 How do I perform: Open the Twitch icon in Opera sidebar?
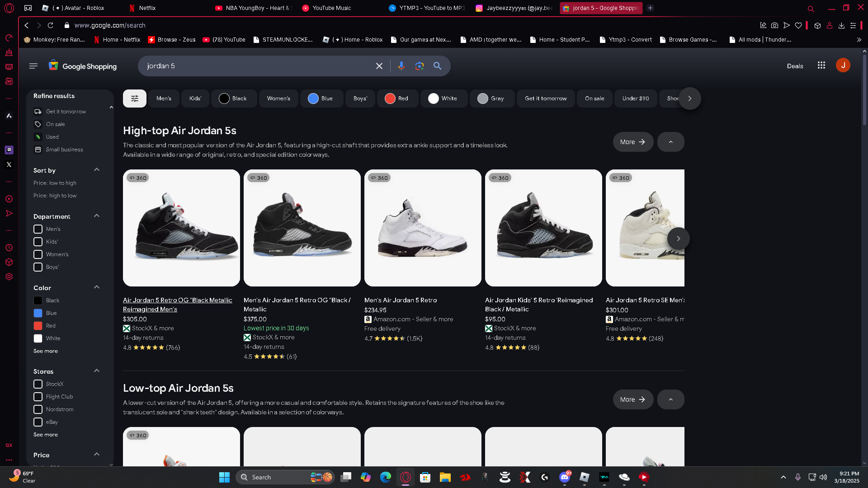[9, 150]
